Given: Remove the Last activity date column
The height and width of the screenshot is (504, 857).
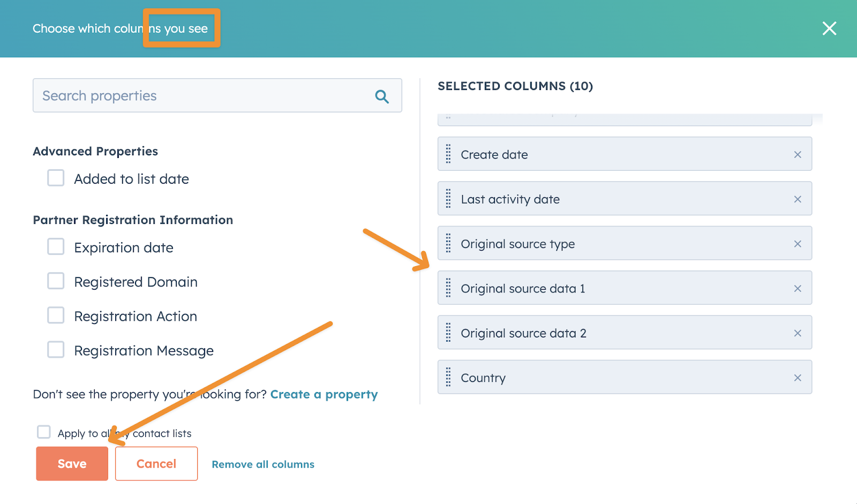Looking at the screenshot, I should click(x=797, y=199).
